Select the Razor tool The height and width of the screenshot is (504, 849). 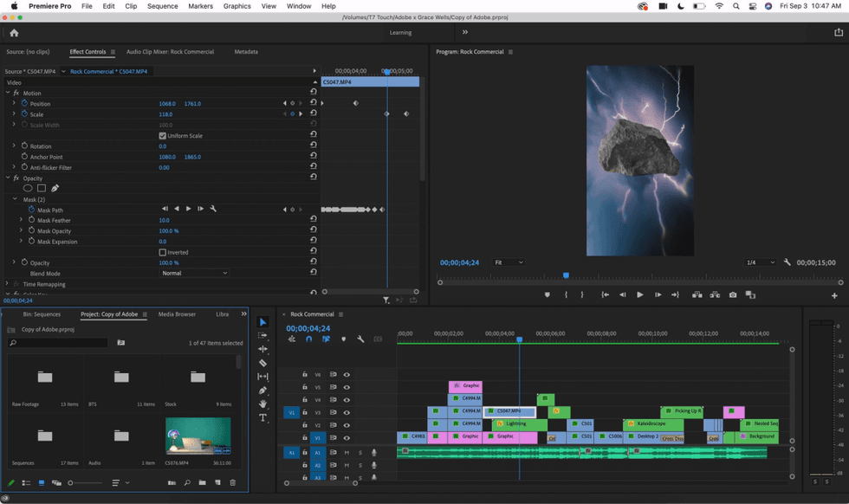tap(263, 363)
